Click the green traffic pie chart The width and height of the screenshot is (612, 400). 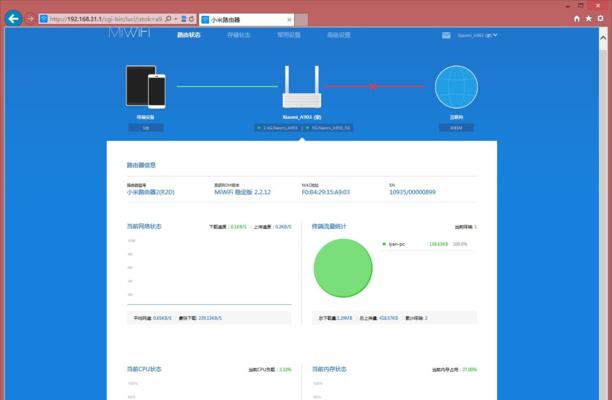tap(343, 268)
